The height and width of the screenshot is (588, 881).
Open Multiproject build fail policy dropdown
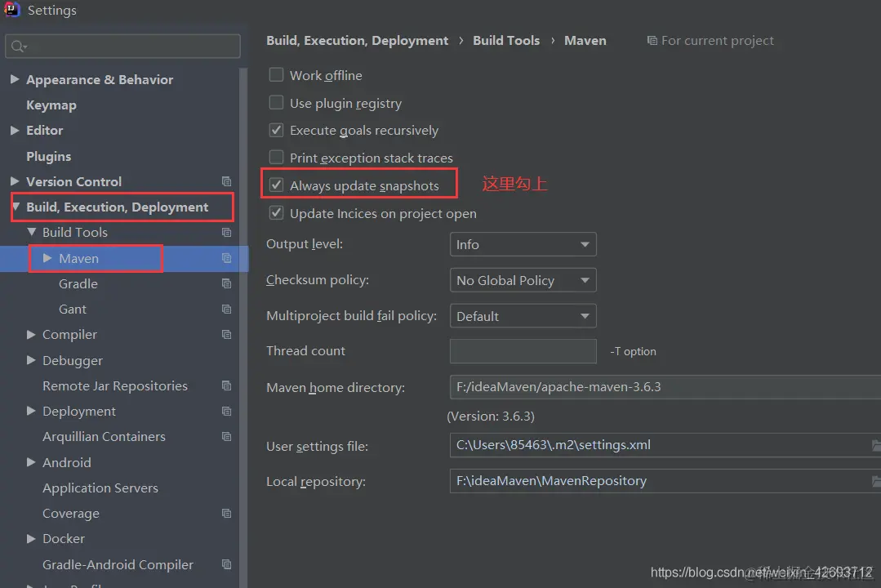[523, 316]
